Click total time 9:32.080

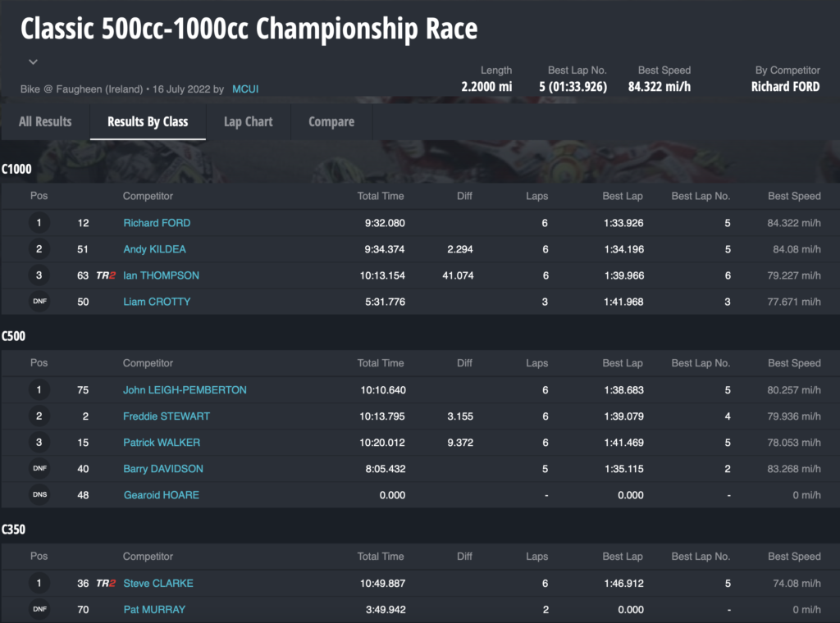click(x=385, y=223)
